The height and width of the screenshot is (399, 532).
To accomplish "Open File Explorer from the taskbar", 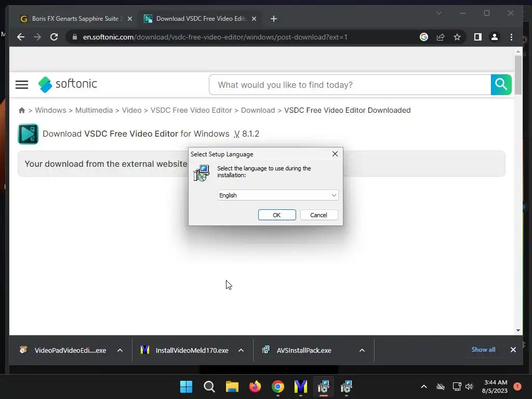I will click(x=232, y=387).
